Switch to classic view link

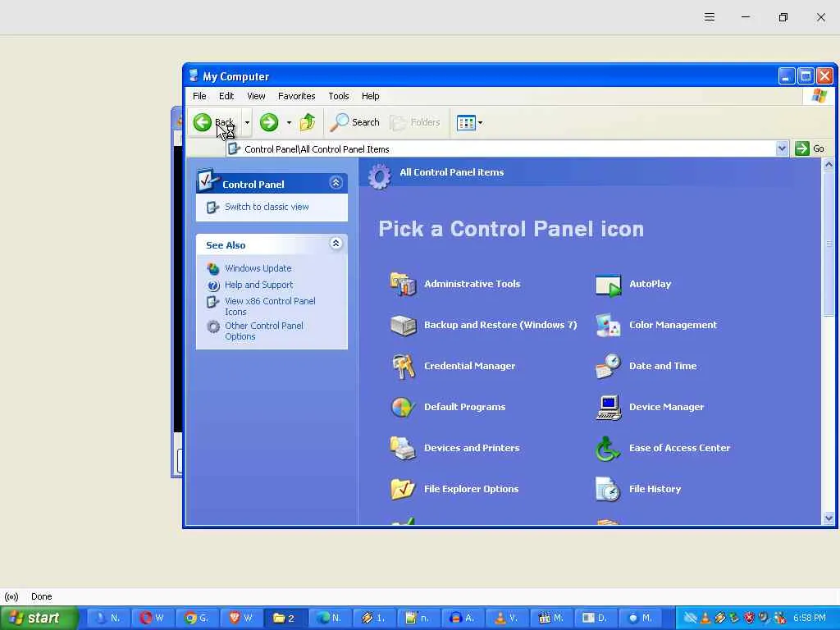pyautogui.click(x=267, y=207)
